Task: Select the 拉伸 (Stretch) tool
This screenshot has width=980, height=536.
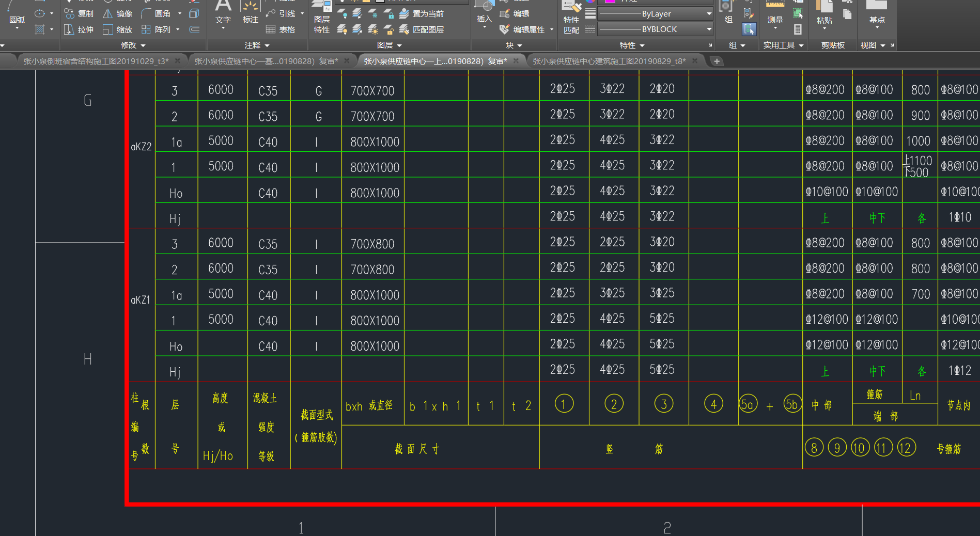Action: (79, 30)
